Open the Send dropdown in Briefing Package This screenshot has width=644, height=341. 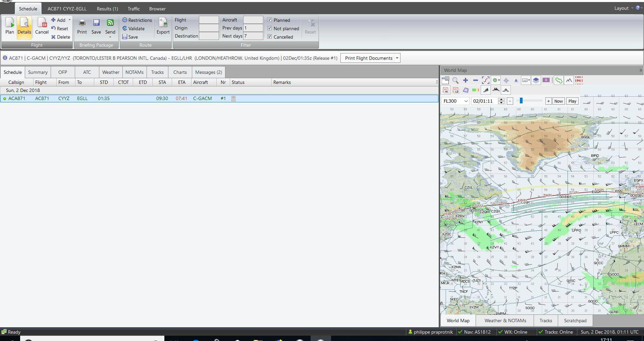click(x=110, y=37)
